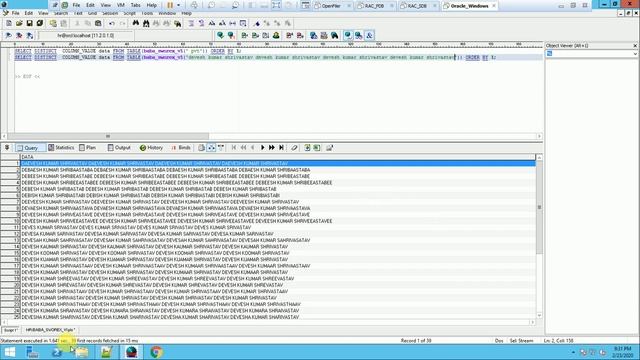640x360 pixels.
Task: Open the VMware pause options dropdown arrow
Action: (178, 5)
